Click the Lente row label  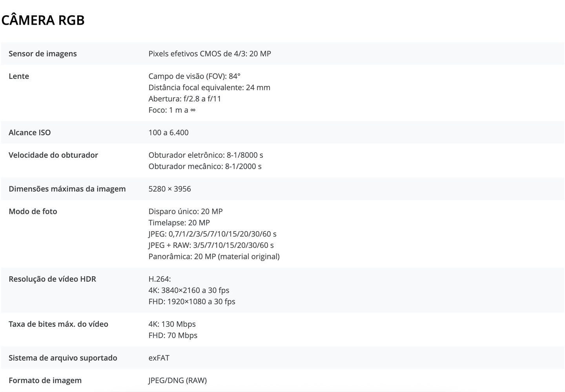coord(19,76)
